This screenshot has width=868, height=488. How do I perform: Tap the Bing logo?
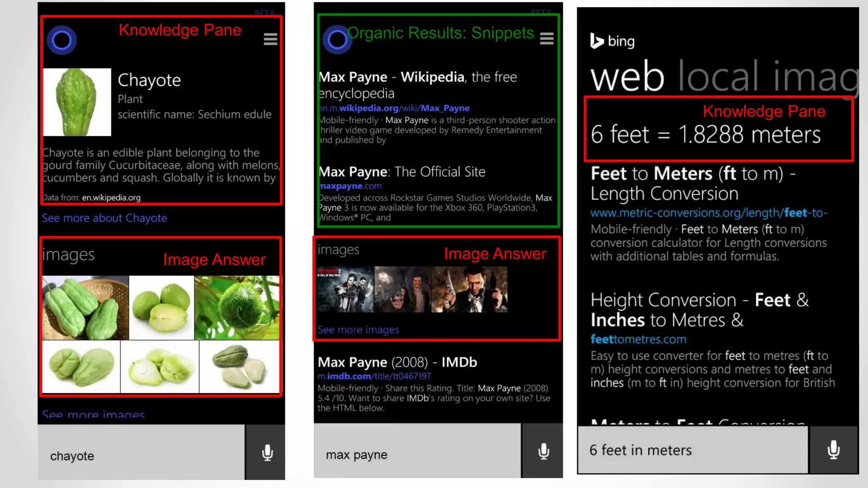tap(612, 41)
